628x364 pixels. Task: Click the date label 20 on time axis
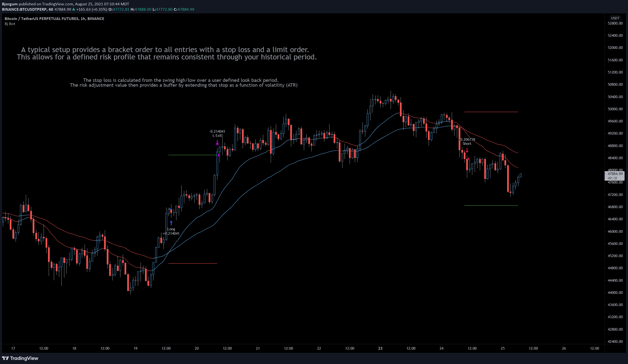pos(197,348)
